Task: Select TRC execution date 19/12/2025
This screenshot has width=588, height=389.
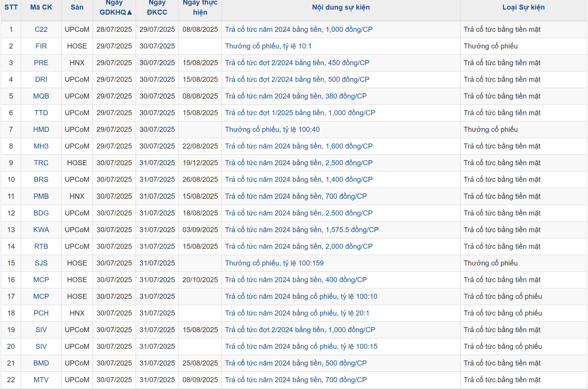Action: point(200,163)
